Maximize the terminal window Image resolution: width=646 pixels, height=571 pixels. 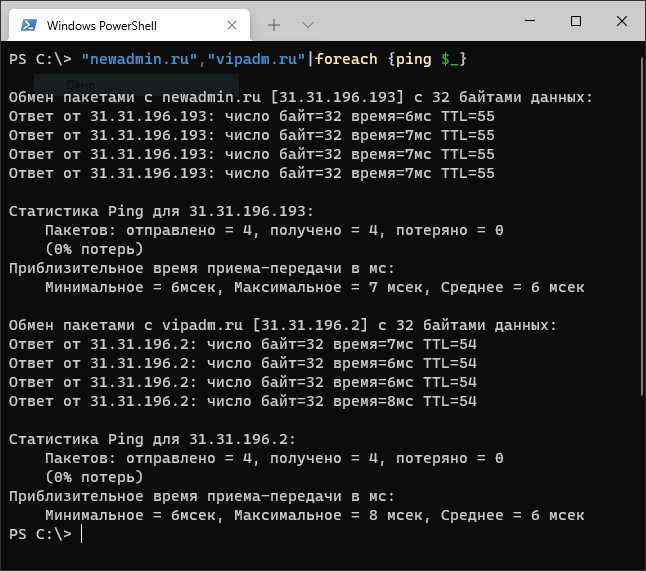click(x=576, y=21)
